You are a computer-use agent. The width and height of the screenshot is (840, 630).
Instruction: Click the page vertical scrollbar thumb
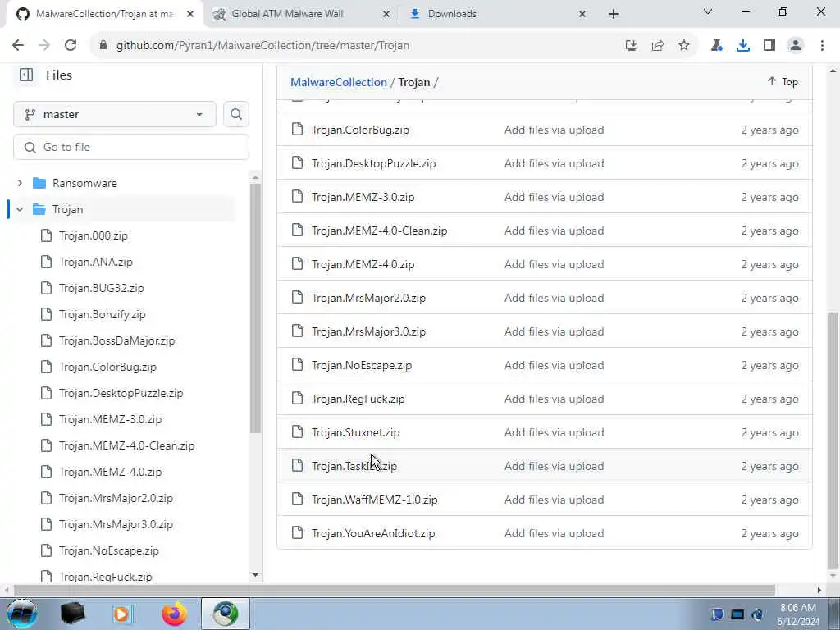833,441
